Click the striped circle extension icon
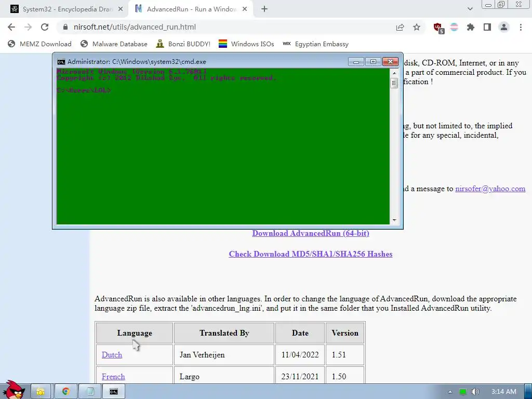This screenshot has height=399, width=532. (x=454, y=27)
